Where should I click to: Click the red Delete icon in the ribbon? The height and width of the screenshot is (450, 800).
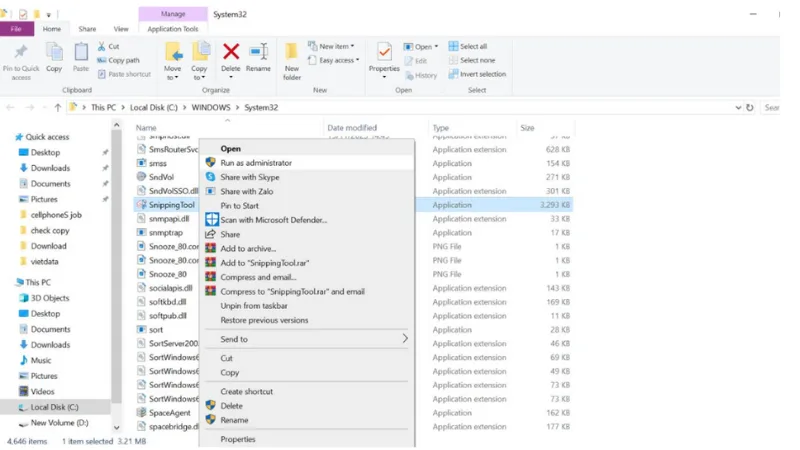pos(231,52)
